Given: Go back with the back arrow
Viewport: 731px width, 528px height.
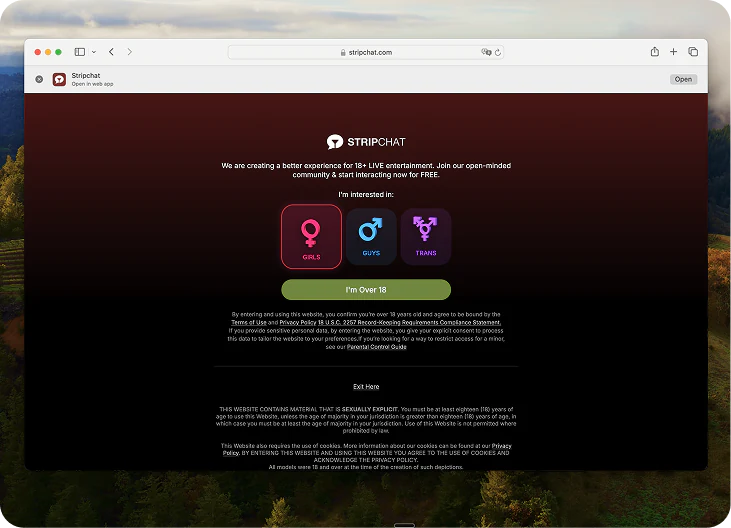Looking at the screenshot, I should click(x=111, y=52).
